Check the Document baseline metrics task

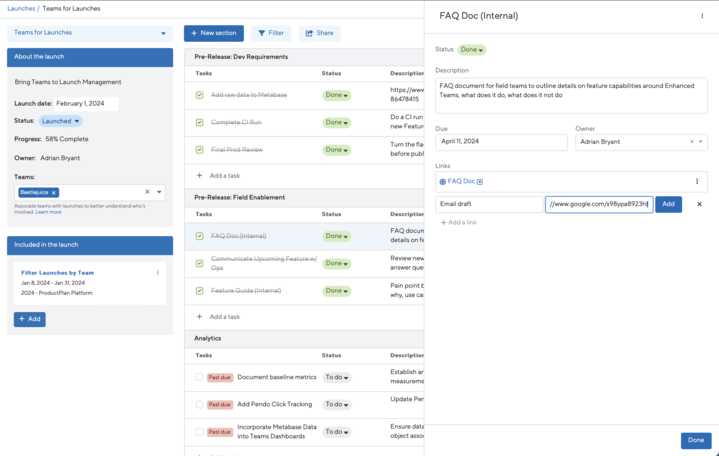point(200,378)
